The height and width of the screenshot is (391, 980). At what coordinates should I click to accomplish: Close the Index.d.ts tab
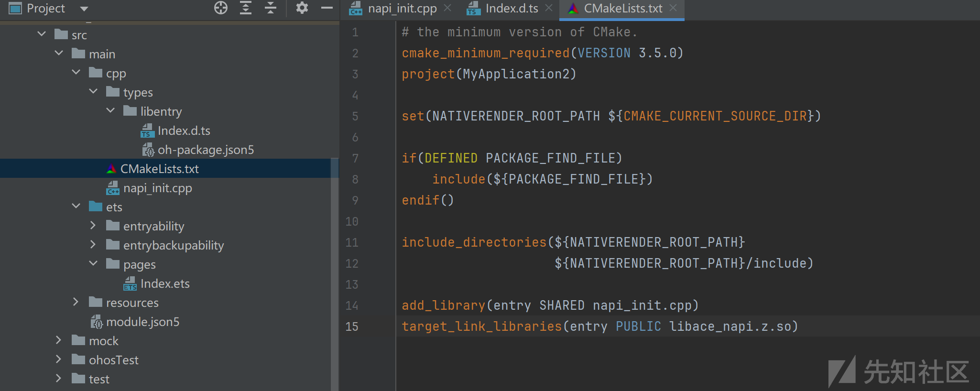(x=549, y=8)
